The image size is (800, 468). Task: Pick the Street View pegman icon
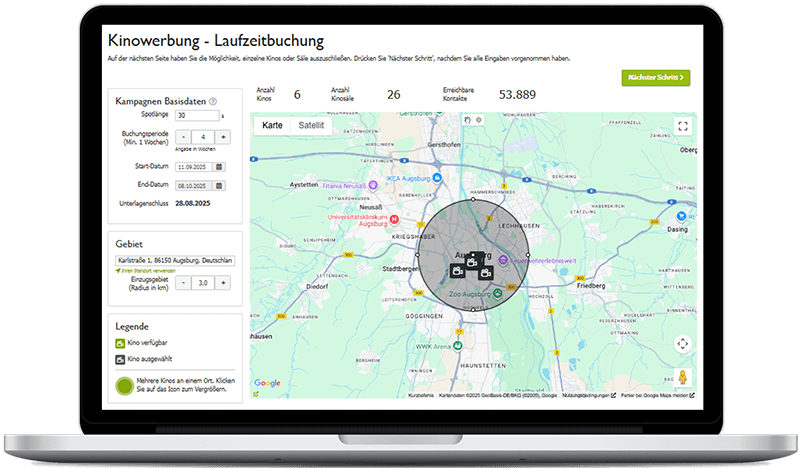tap(683, 378)
